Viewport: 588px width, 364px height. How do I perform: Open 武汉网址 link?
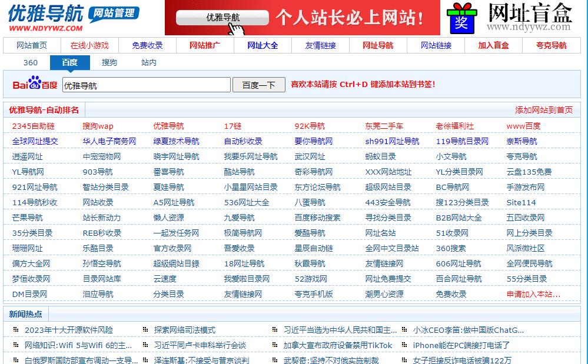tap(310, 156)
